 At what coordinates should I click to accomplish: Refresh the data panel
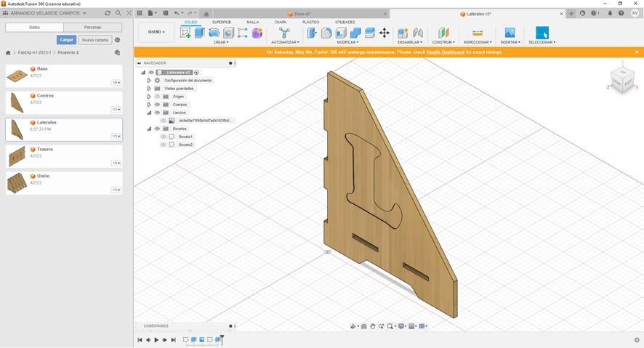(108, 13)
